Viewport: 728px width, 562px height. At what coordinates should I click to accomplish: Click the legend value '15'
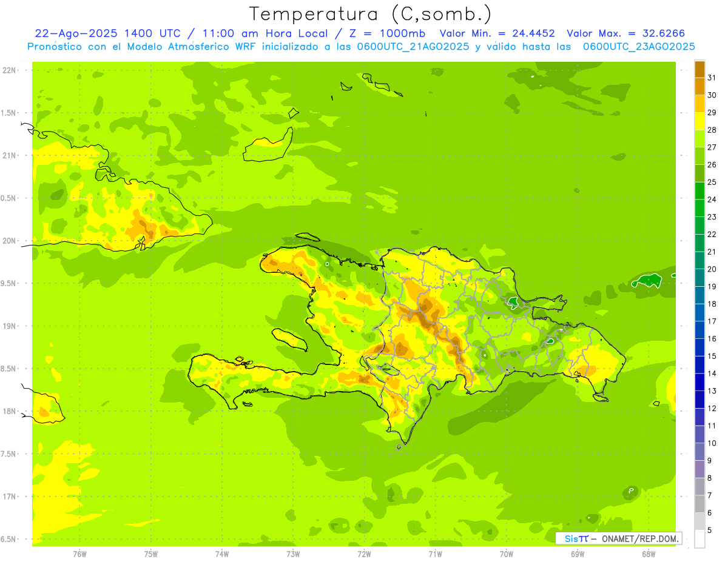pyautogui.click(x=712, y=356)
